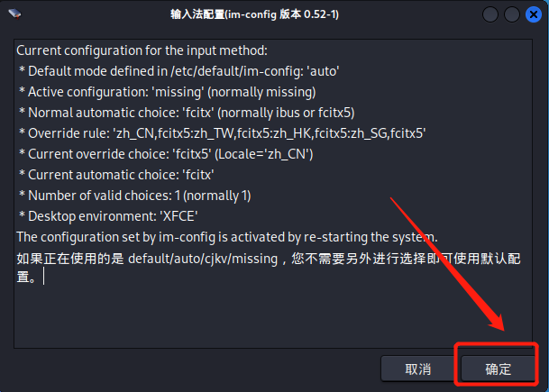
Task: Maximize the im-config window
Action: (512, 14)
